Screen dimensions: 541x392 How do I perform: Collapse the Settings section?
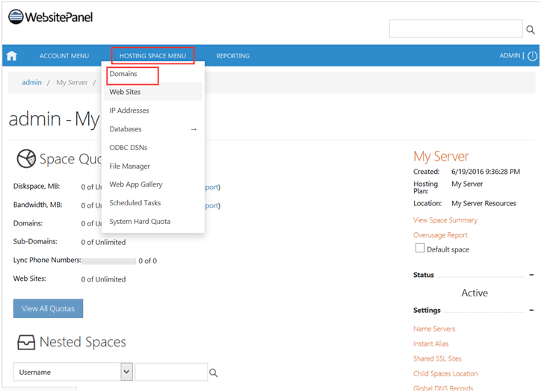[x=531, y=311]
